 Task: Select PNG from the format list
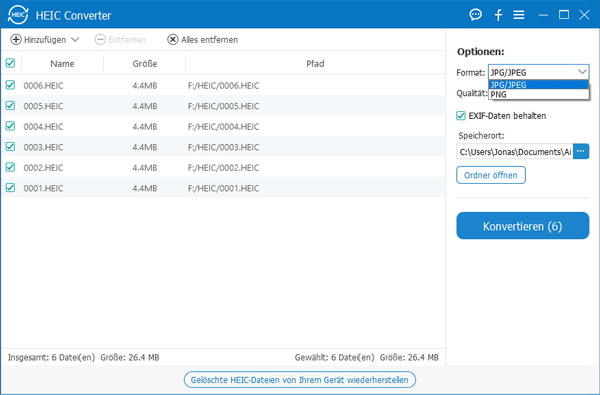click(538, 94)
